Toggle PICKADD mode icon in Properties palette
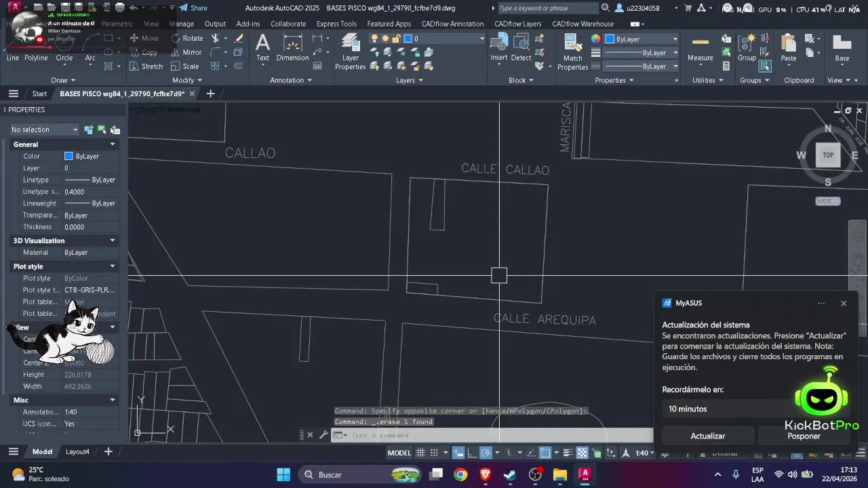Viewport: 868px width, 488px height. pos(88,129)
